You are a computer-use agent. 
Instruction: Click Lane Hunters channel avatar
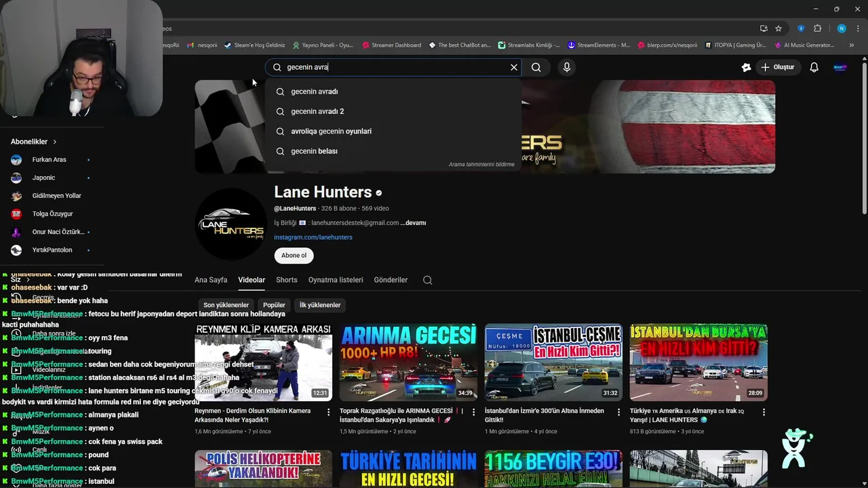click(x=231, y=224)
